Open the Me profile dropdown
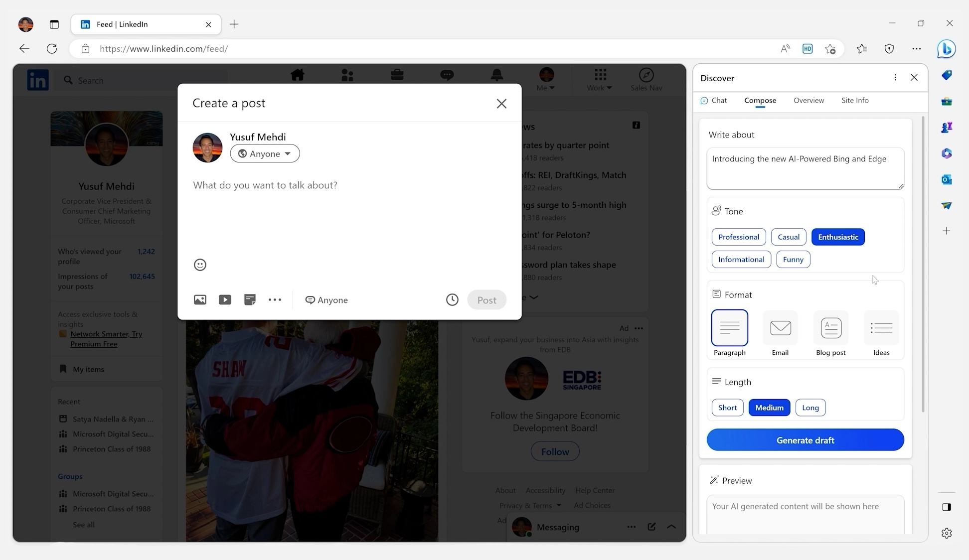 coord(546,80)
